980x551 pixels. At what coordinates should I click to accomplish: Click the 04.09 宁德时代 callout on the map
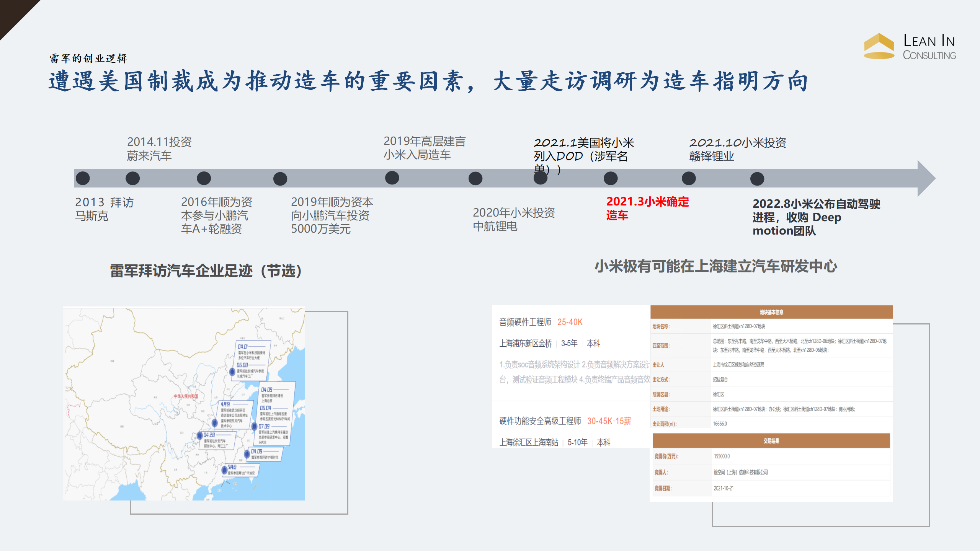(265, 454)
